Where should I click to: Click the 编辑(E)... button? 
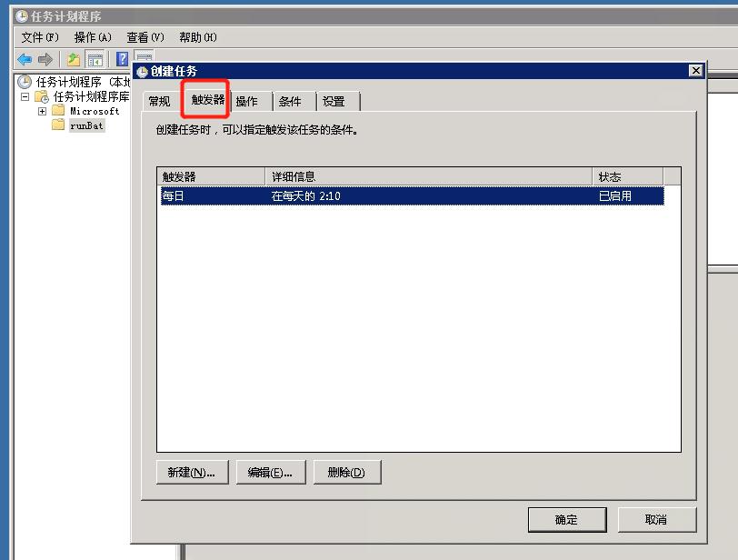pos(270,473)
